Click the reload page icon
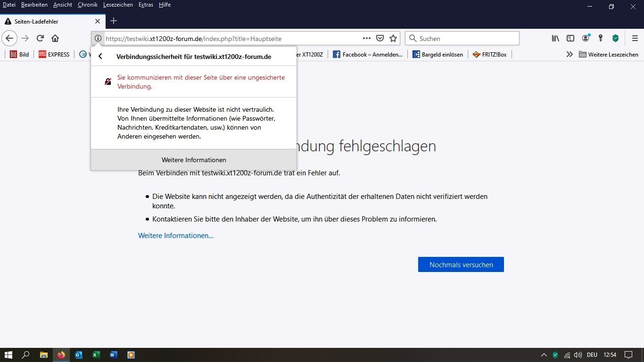Screen dimensions: 644x362 click(x=40, y=39)
